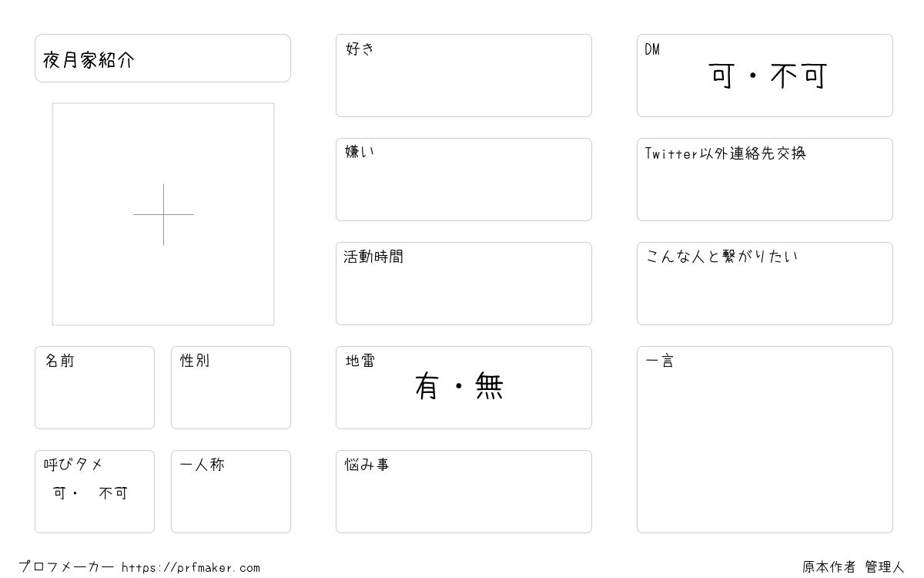Click the 名前 field
This screenshot has height=578, width=924.
pos(95,388)
